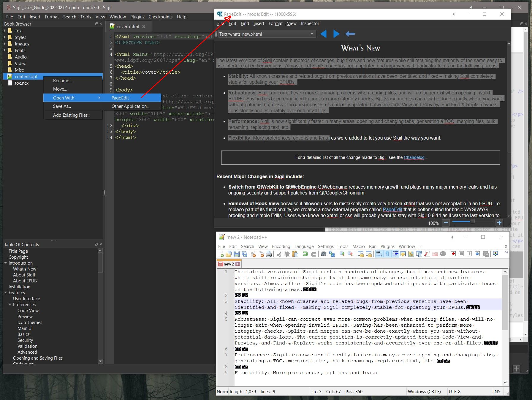Viewport: 532px width, 400px height.
Task: Click the Open file icon in Notepad++
Action: [229, 254]
